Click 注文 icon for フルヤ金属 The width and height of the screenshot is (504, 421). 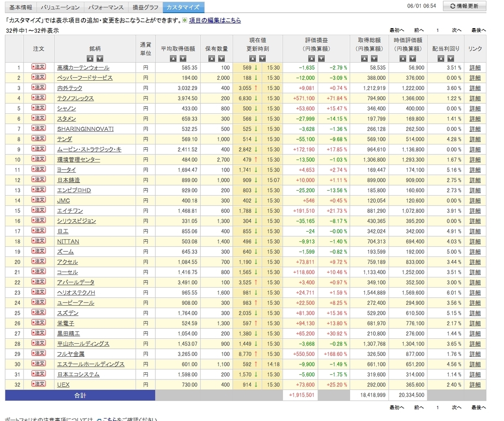[39, 353]
